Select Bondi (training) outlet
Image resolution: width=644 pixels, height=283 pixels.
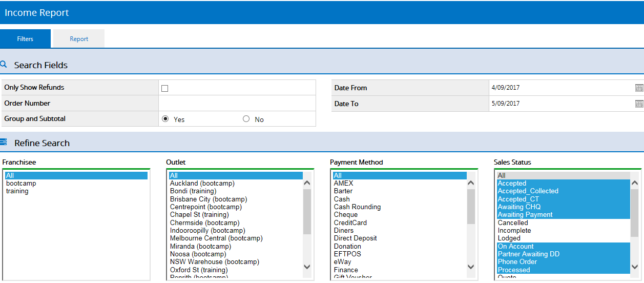pos(236,191)
